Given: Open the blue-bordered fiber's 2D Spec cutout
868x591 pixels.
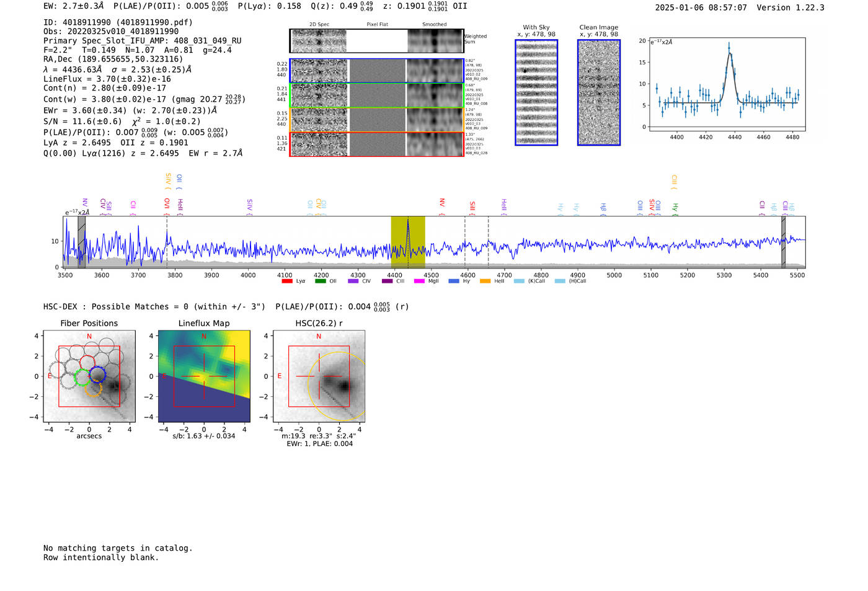Looking at the screenshot, I should pyautogui.click(x=319, y=71).
